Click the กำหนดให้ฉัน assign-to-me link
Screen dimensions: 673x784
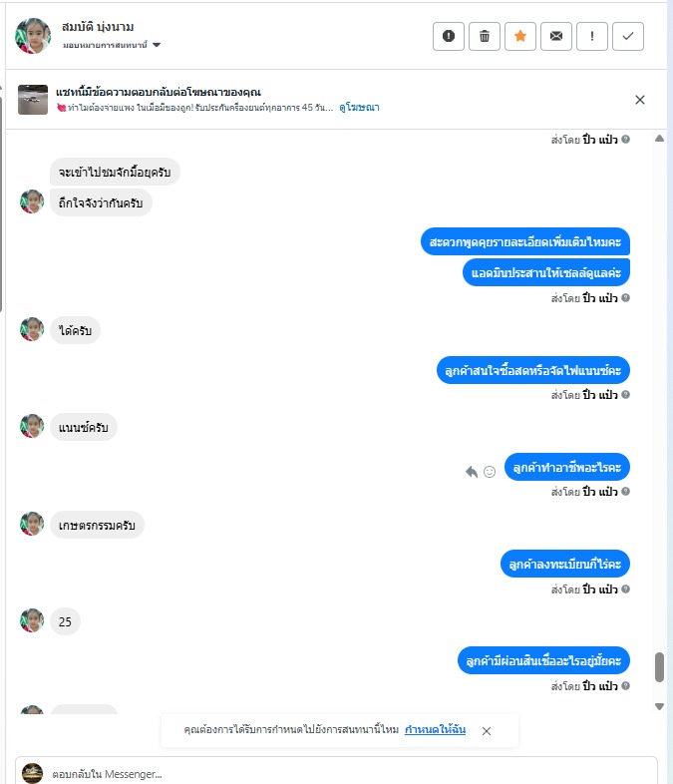(x=435, y=729)
